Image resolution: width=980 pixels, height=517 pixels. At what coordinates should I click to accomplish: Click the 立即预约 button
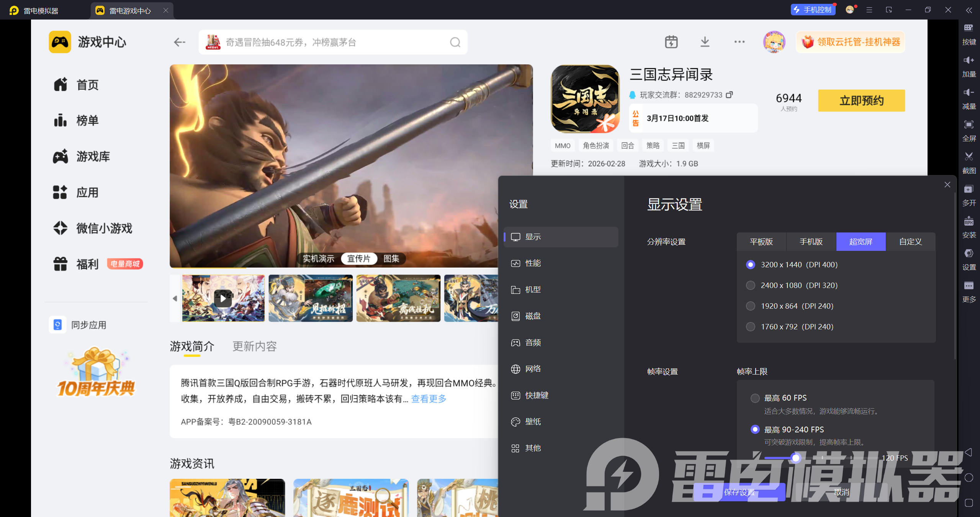pos(861,101)
